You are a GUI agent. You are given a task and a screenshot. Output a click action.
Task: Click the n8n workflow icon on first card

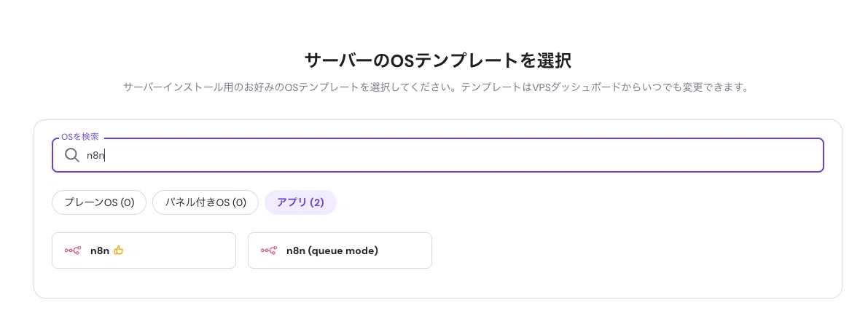[73, 250]
